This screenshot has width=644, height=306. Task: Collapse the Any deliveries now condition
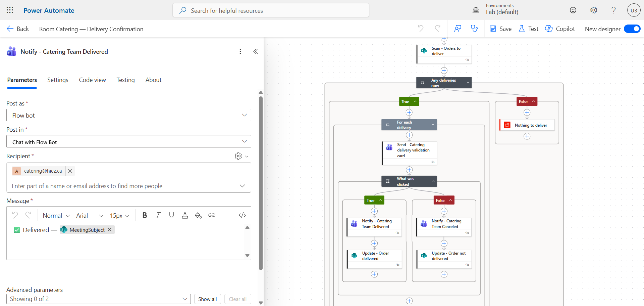(x=468, y=83)
